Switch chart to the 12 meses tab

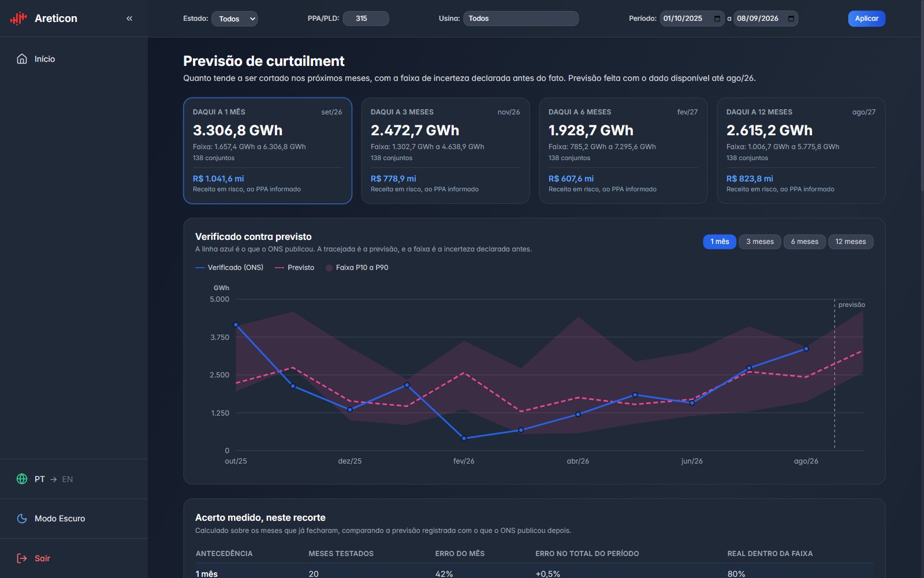coord(851,242)
